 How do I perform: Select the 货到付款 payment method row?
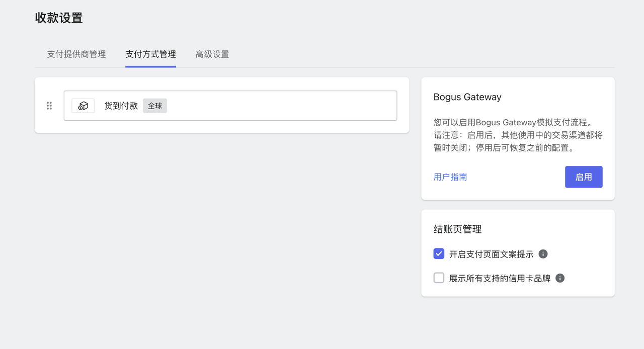point(230,106)
